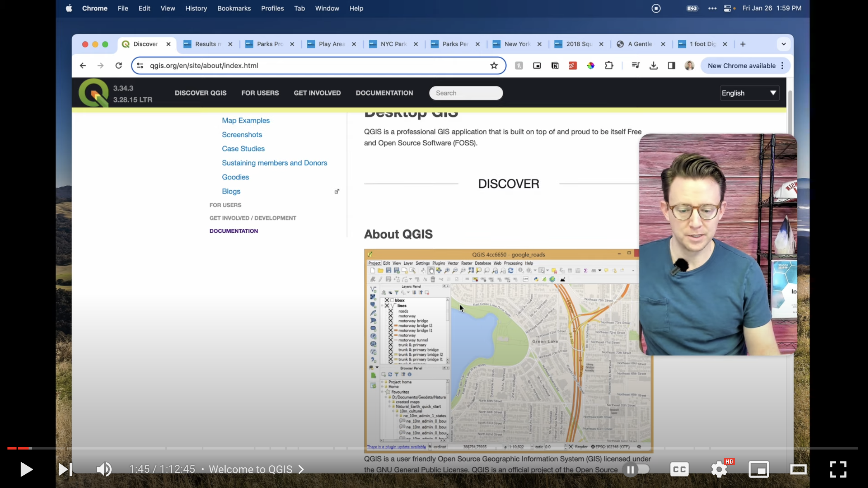Open video settings gear
The height and width of the screenshot is (488, 868).
click(x=719, y=469)
